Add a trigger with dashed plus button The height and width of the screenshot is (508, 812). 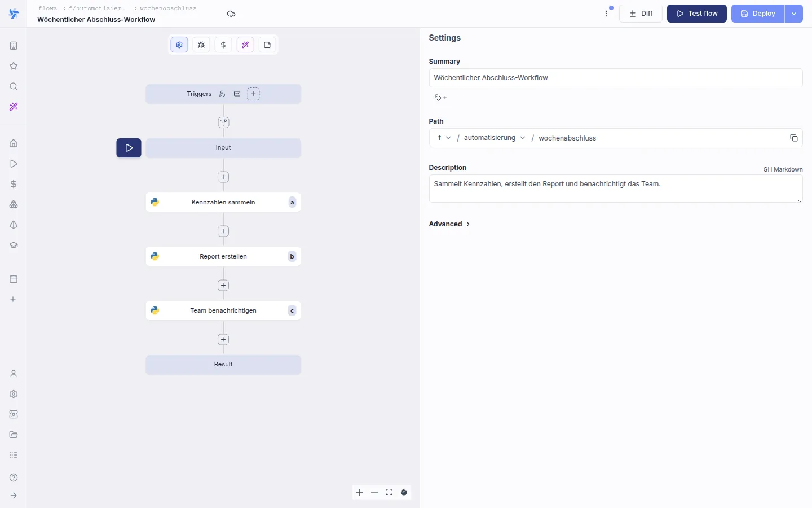[254, 94]
